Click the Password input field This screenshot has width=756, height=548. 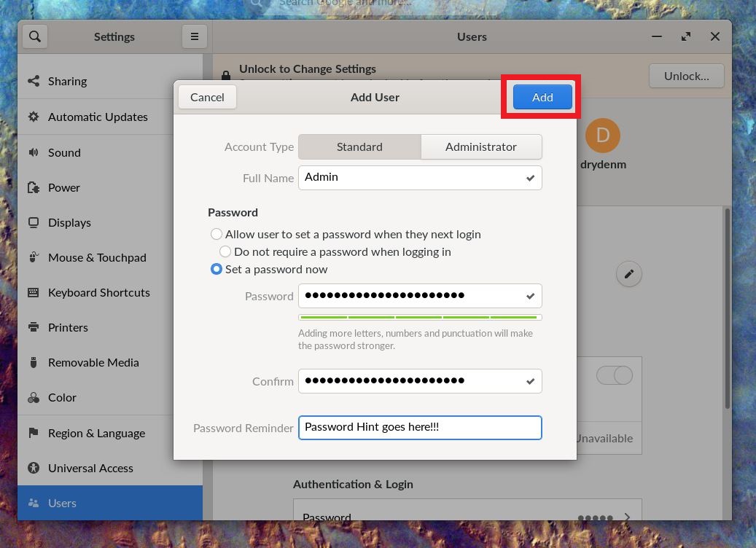pos(420,296)
